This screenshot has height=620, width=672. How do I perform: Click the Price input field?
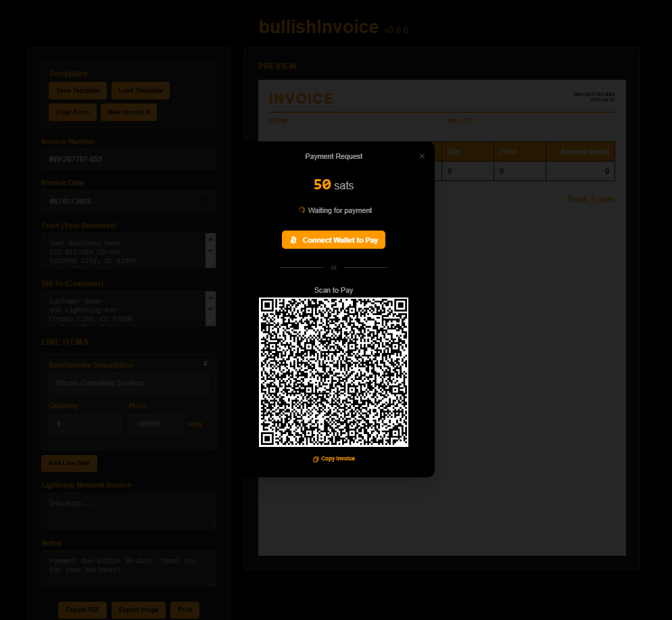pyautogui.click(x=156, y=424)
